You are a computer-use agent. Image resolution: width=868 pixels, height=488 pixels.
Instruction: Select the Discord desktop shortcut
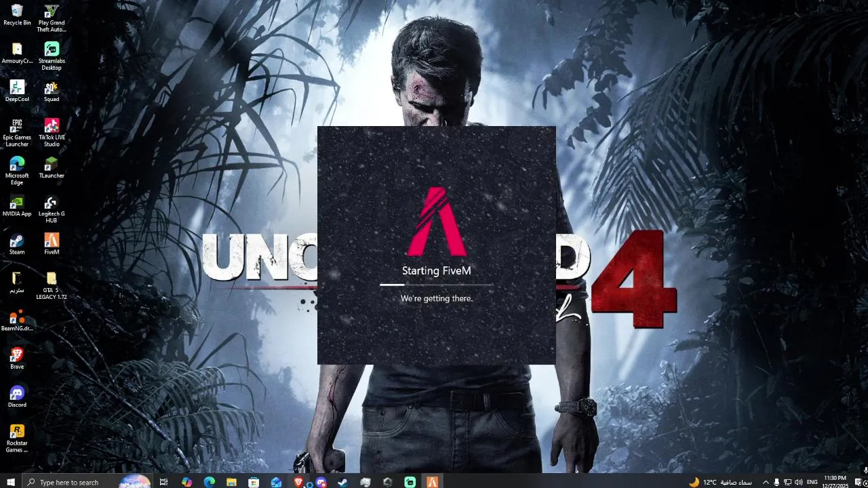(x=17, y=397)
